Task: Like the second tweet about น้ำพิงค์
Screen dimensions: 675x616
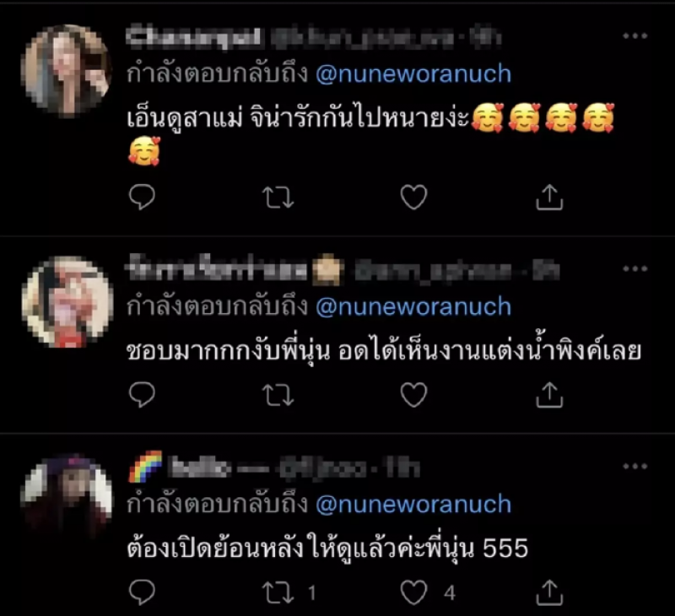Action: pos(413,395)
